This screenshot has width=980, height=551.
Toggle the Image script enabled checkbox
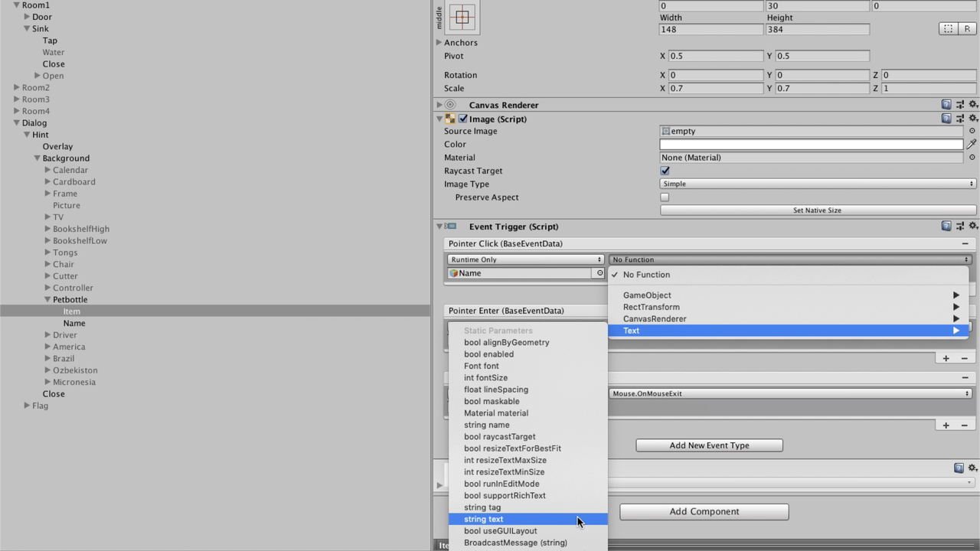[462, 119]
